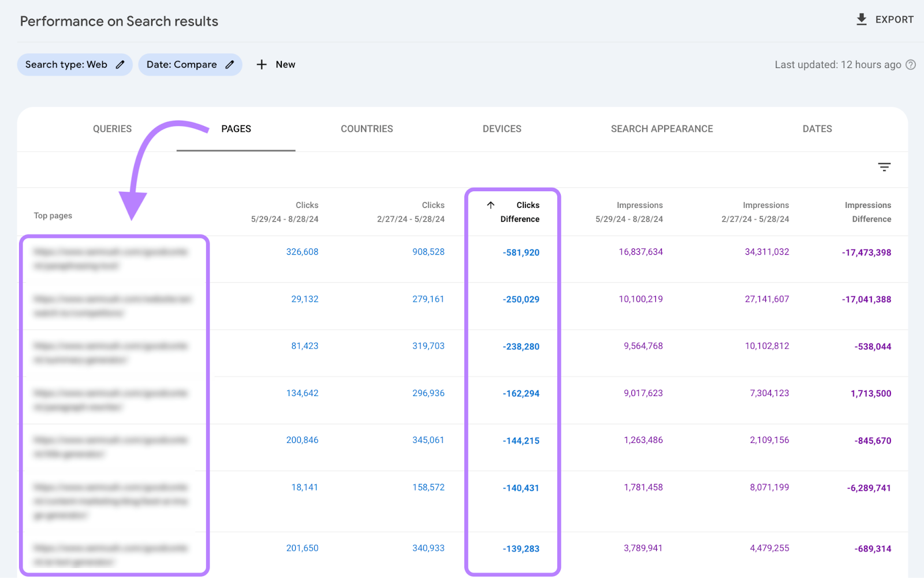
Task: Click the EXPORT button label
Action: point(895,20)
